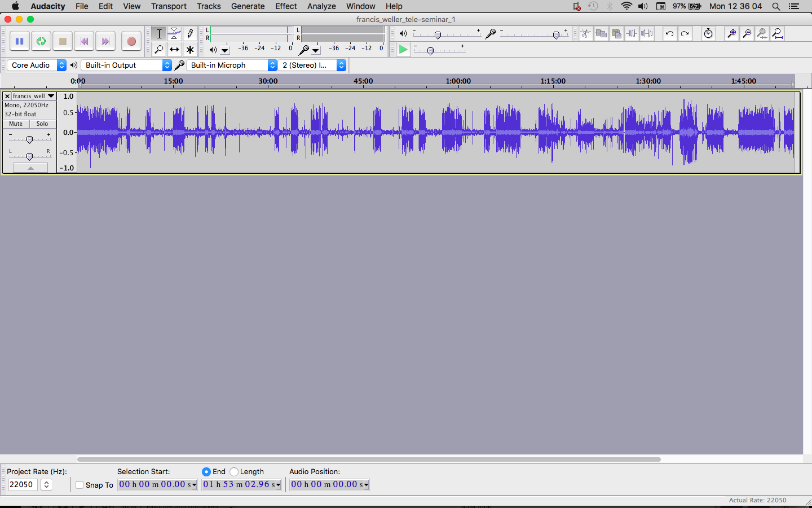Click the Zoom Out magnifier
Screen dimensions: 812x508
747,34
